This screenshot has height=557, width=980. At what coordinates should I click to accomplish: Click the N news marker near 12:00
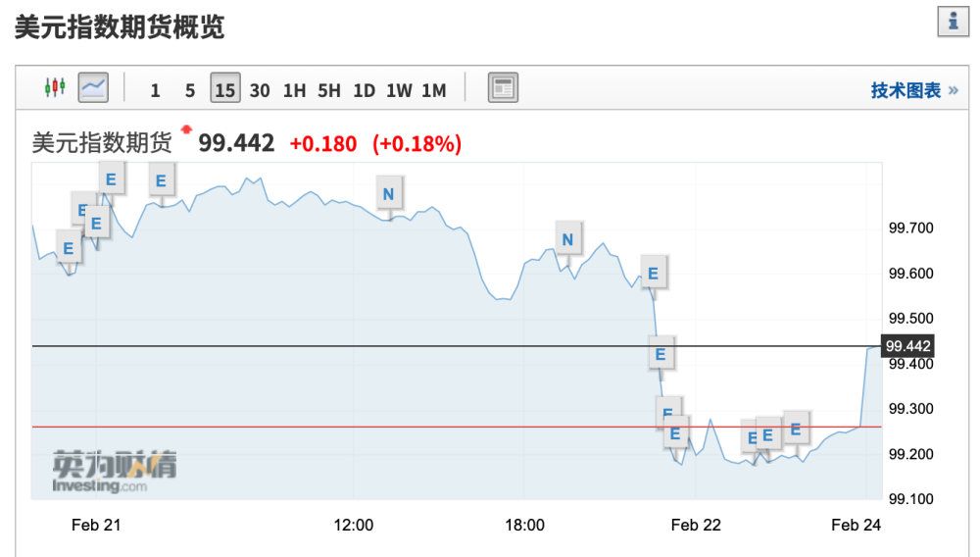tap(388, 194)
